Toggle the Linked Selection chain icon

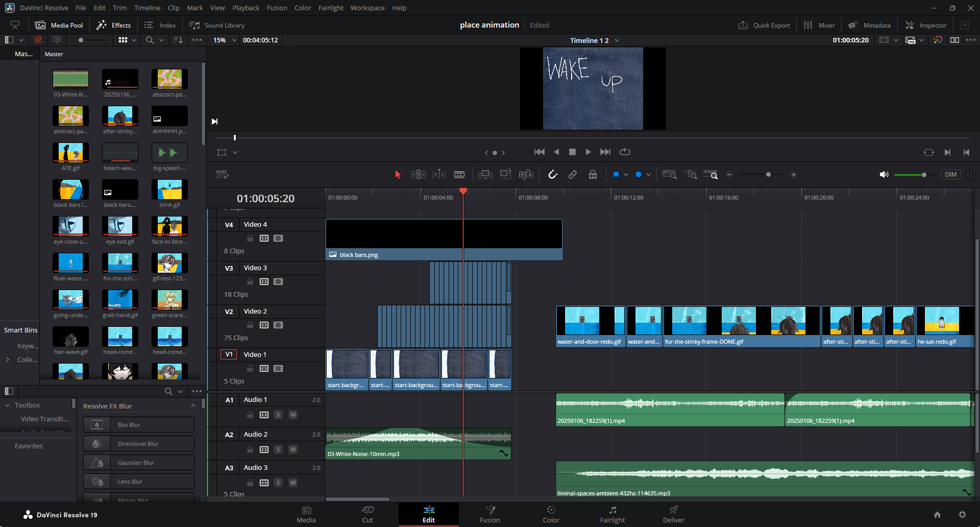(x=573, y=175)
